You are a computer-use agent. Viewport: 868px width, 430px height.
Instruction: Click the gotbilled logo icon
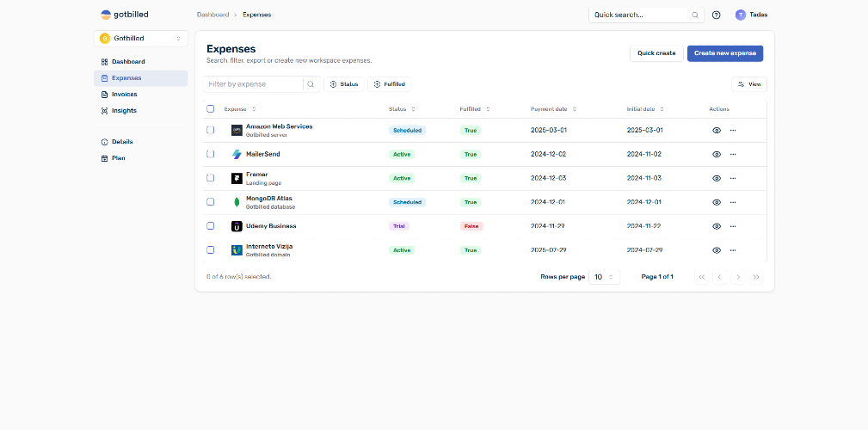106,15
